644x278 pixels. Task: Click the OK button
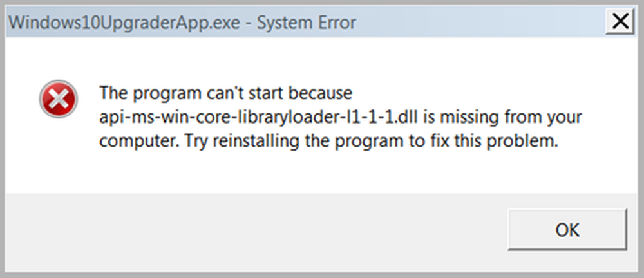click(567, 231)
